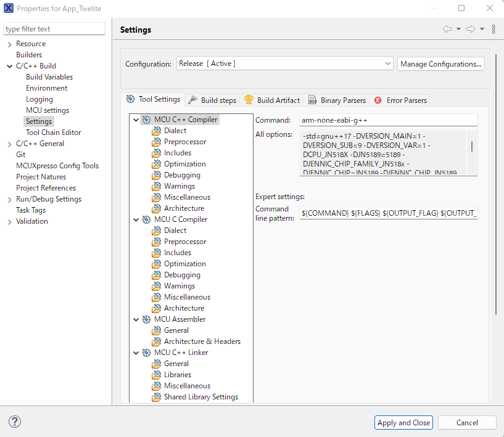Click the forward navigation arrow icon

[x=471, y=29]
